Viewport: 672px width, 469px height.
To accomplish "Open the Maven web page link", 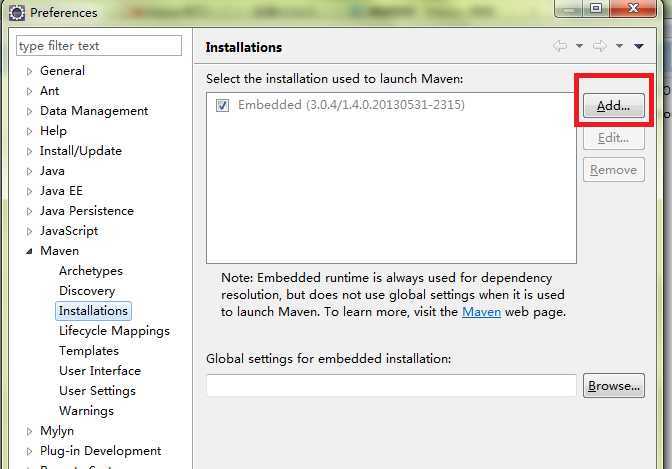I will click(481, 312).
